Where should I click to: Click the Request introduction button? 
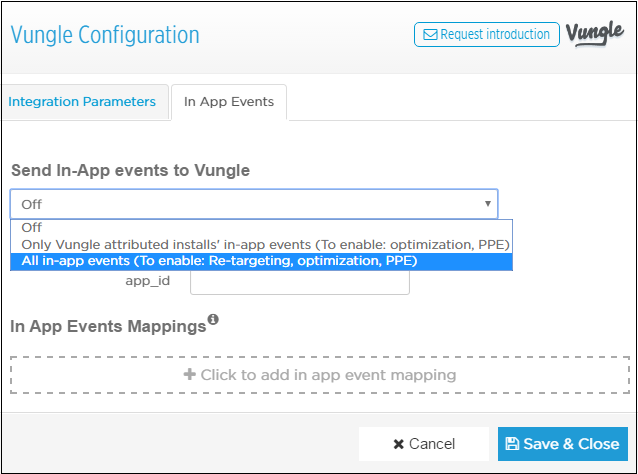click(x=487, y=35)
